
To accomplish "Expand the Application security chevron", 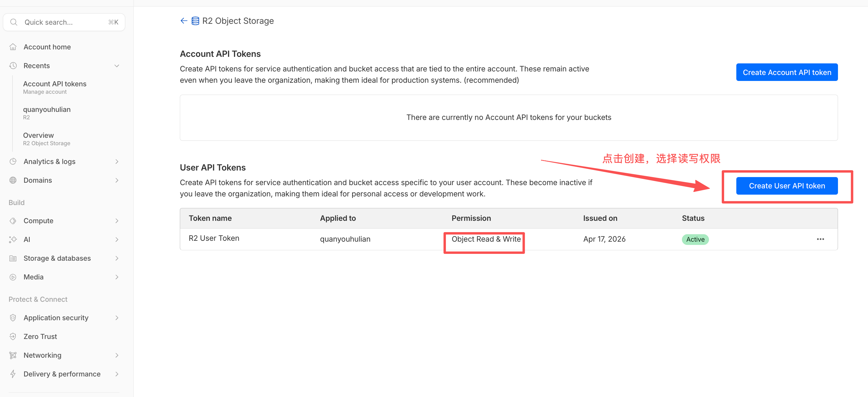I will [x=117, y=318].
